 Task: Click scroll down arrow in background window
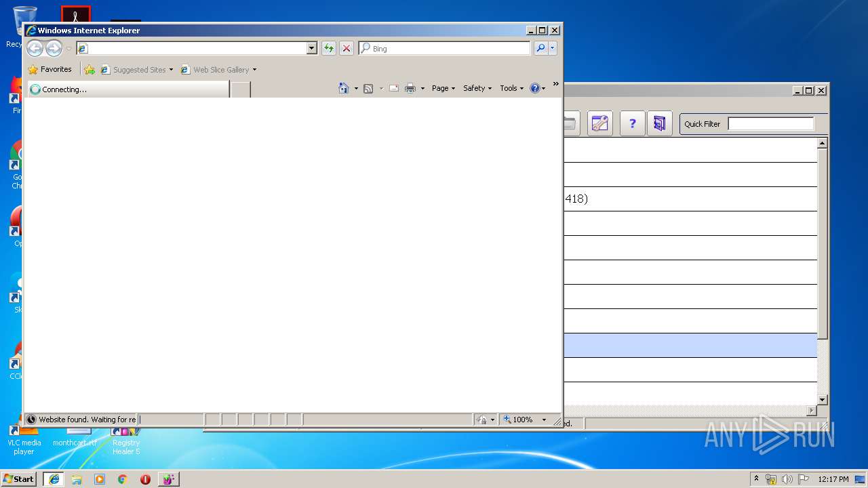823,400
